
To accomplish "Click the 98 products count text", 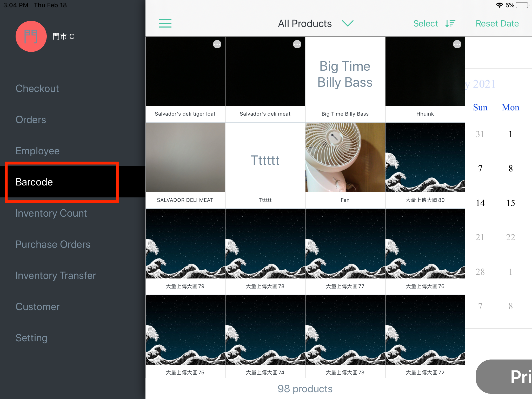I will coord(305,389).
